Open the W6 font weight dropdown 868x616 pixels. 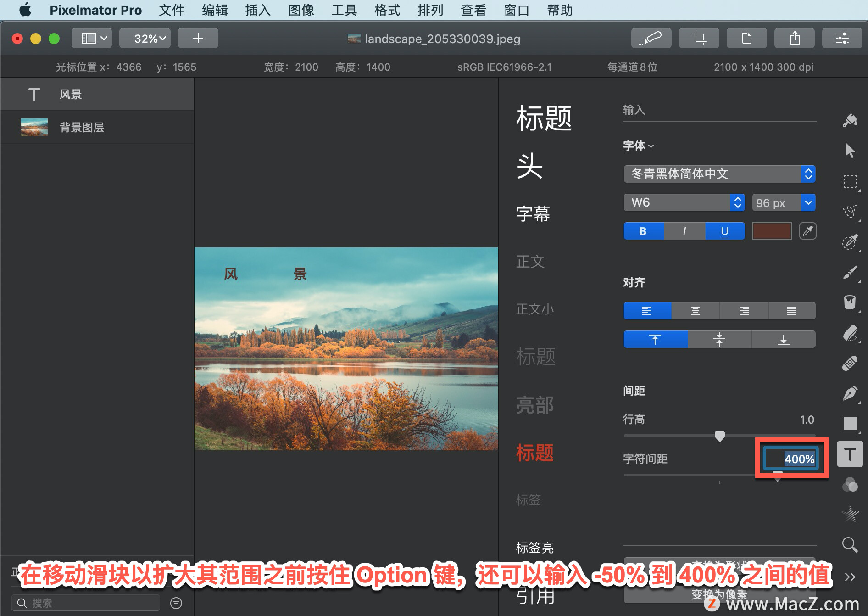684,202
